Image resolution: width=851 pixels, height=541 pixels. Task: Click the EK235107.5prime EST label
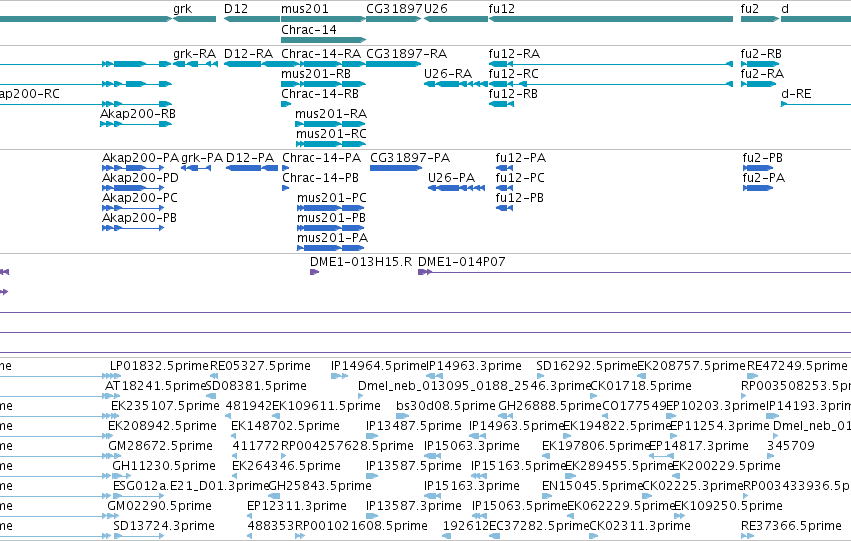click(x=165, y=406)
